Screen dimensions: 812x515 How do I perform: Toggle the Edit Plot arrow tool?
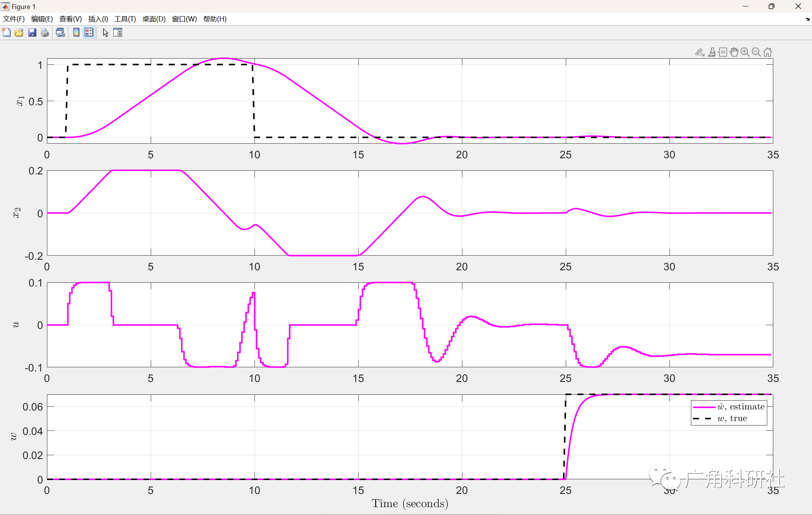pyautogui.click(x=105, y=33)
